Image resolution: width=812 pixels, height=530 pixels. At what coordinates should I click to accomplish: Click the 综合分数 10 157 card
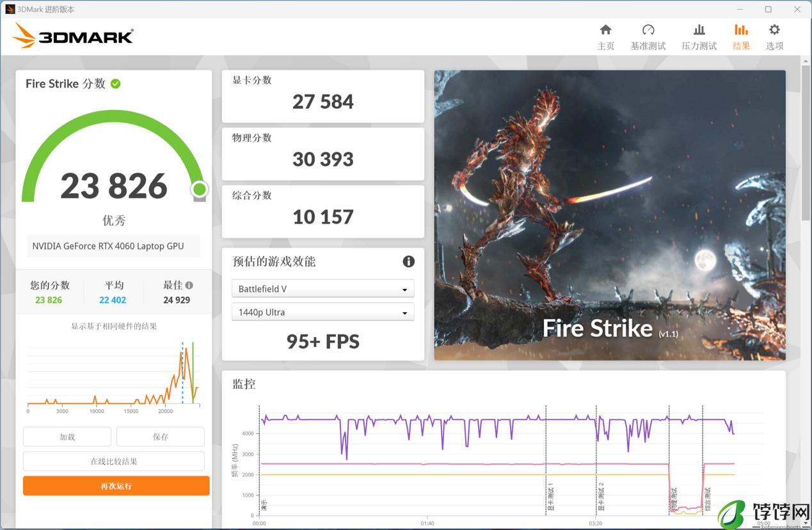coord(322,212)
